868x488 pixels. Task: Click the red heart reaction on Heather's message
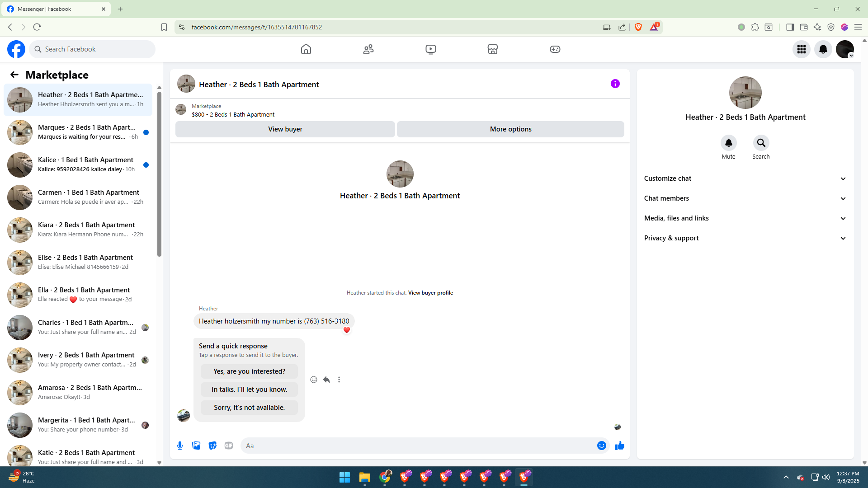click(x=347, y=330)
